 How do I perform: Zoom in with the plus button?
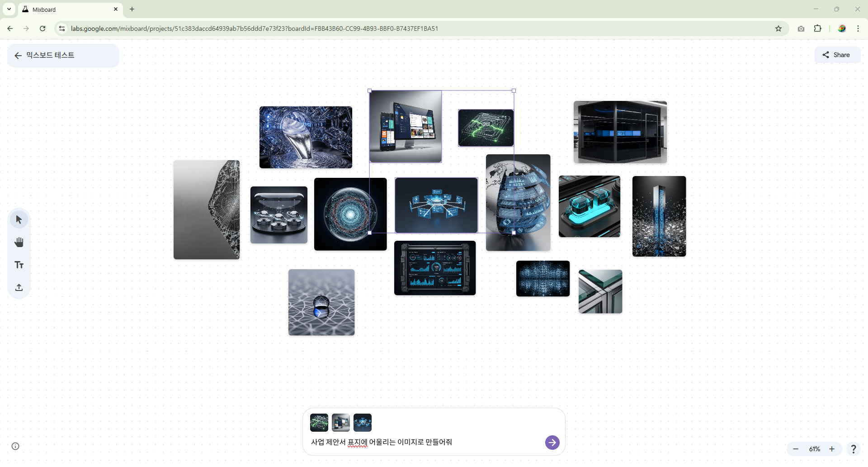pos(832,449)
